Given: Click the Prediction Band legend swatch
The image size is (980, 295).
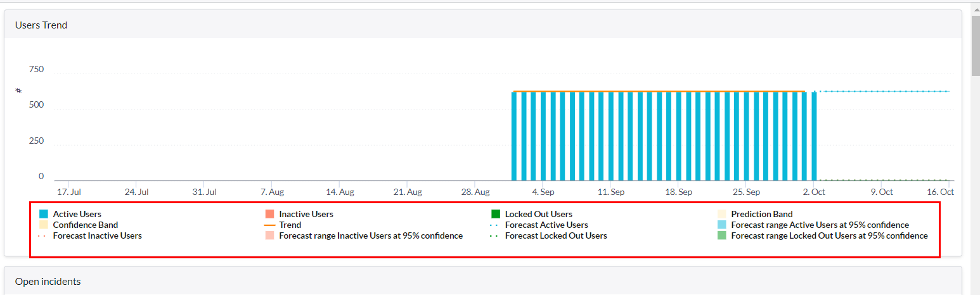Looking at the screenshot, I should point(721,214).
